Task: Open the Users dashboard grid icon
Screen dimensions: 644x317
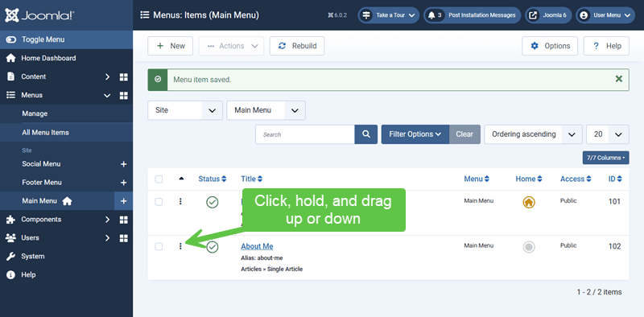Action: (124, 238)
